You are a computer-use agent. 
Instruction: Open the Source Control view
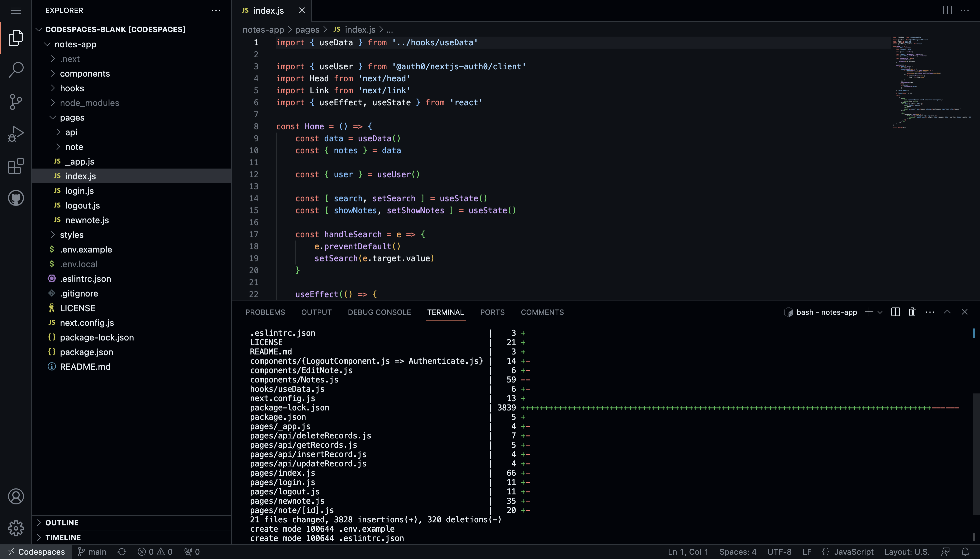pos(16,102)
